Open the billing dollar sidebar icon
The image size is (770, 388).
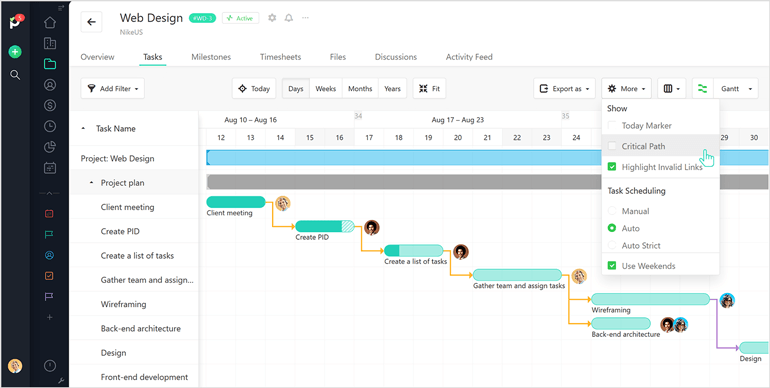pos(50,105)
